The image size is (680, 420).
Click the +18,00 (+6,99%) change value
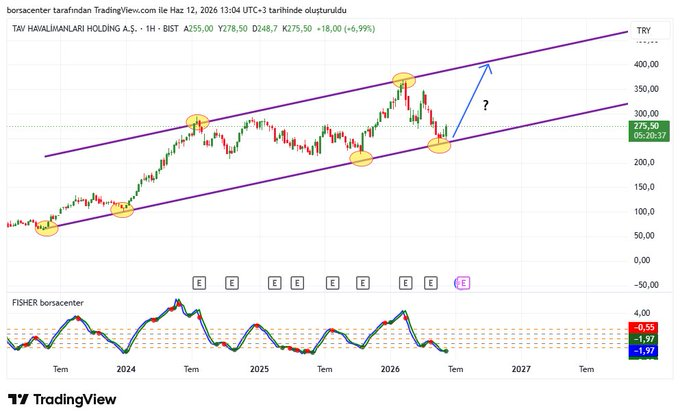pyautogui.click(x=346, y=29)
